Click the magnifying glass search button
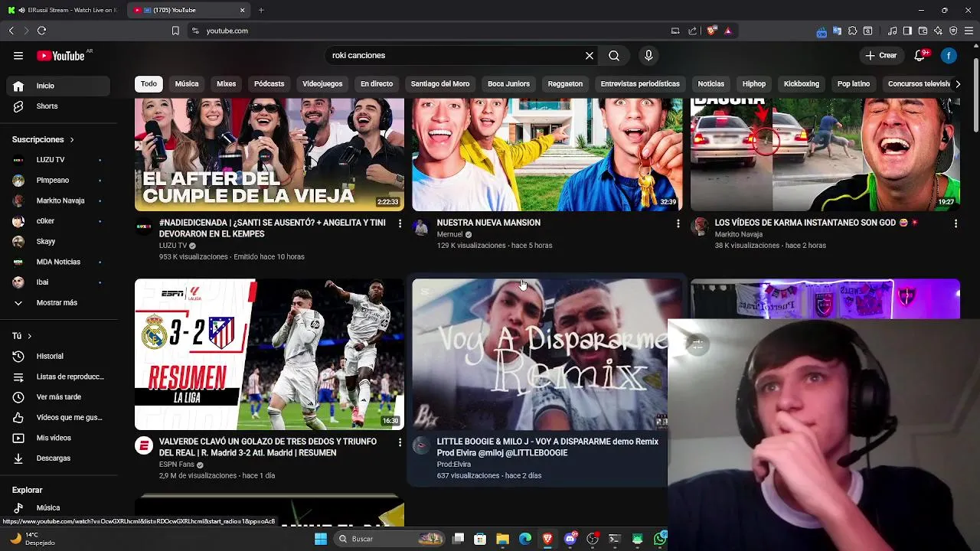The width and height of the screenshot is (980, 551). [x=614, y=55]
